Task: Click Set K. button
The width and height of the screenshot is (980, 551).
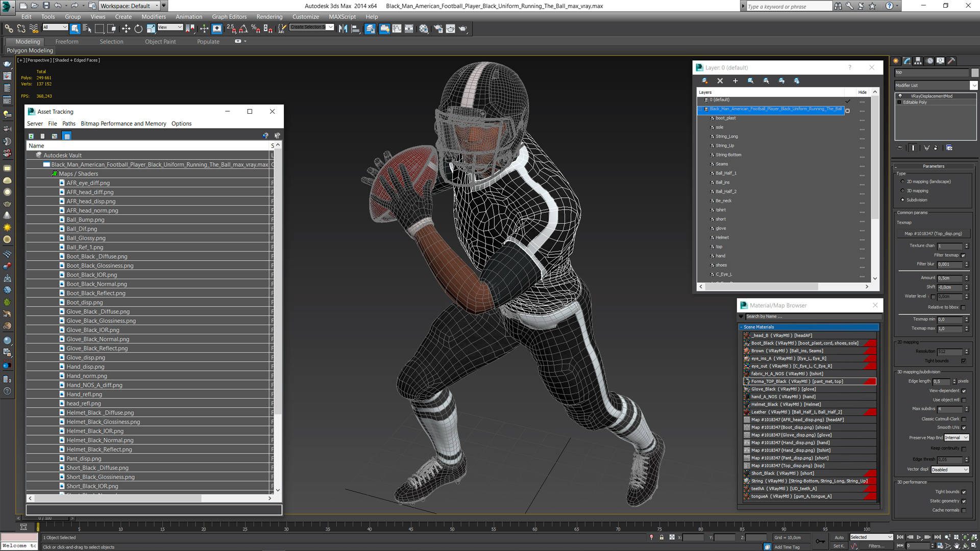Action: [x=839, y=546]
